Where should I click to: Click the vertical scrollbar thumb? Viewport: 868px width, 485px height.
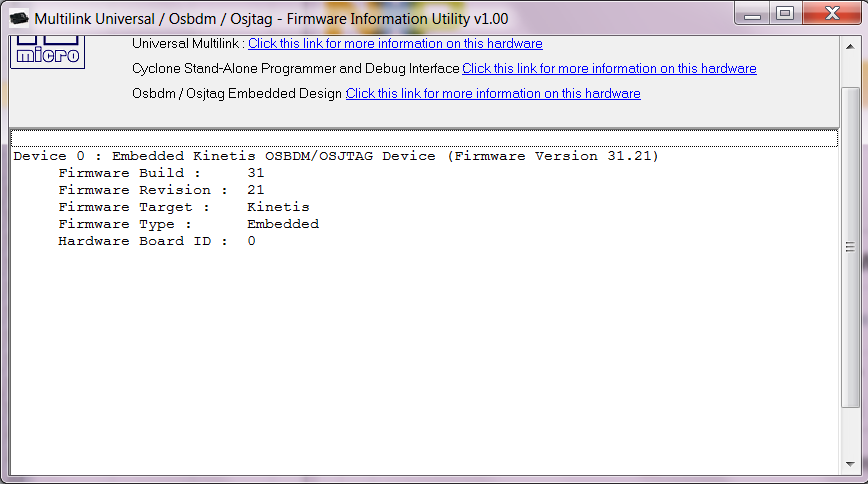pos(850,247)
